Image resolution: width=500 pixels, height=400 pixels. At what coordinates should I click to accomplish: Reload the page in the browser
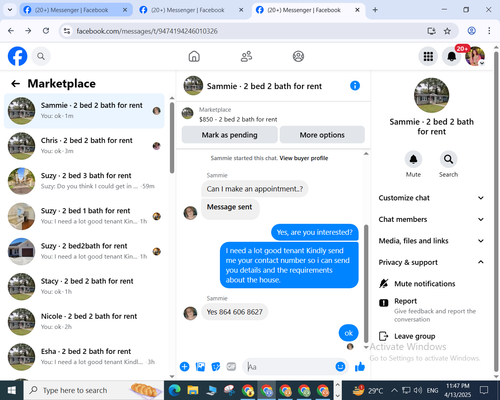tap(46, 31)
